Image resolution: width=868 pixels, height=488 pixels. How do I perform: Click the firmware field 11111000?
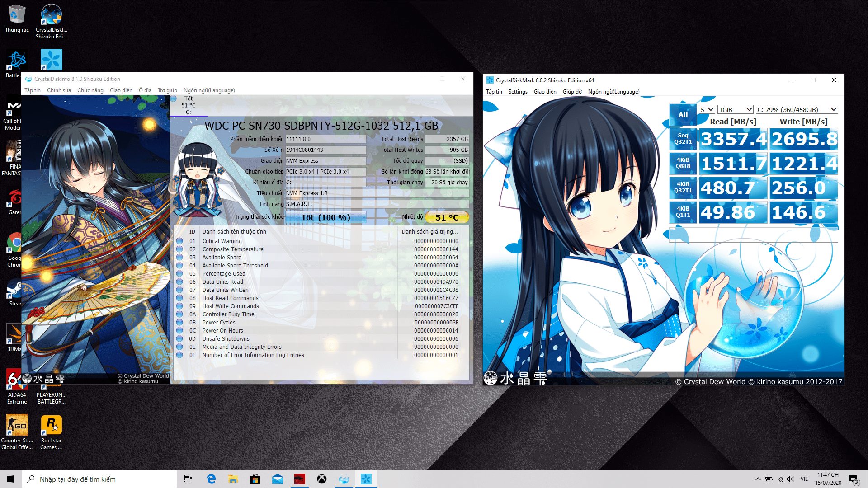325,139
